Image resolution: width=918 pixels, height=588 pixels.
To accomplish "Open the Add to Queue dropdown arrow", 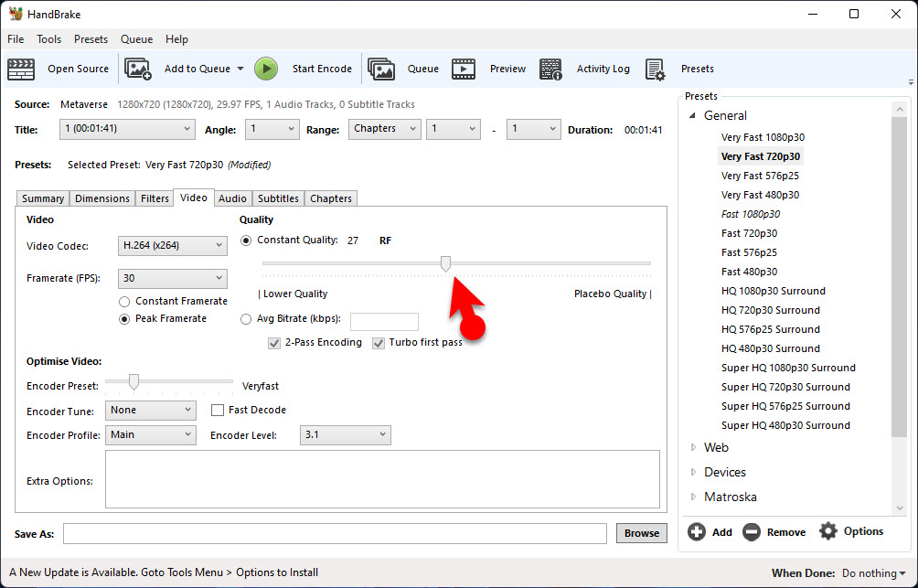I will [240, 69].
